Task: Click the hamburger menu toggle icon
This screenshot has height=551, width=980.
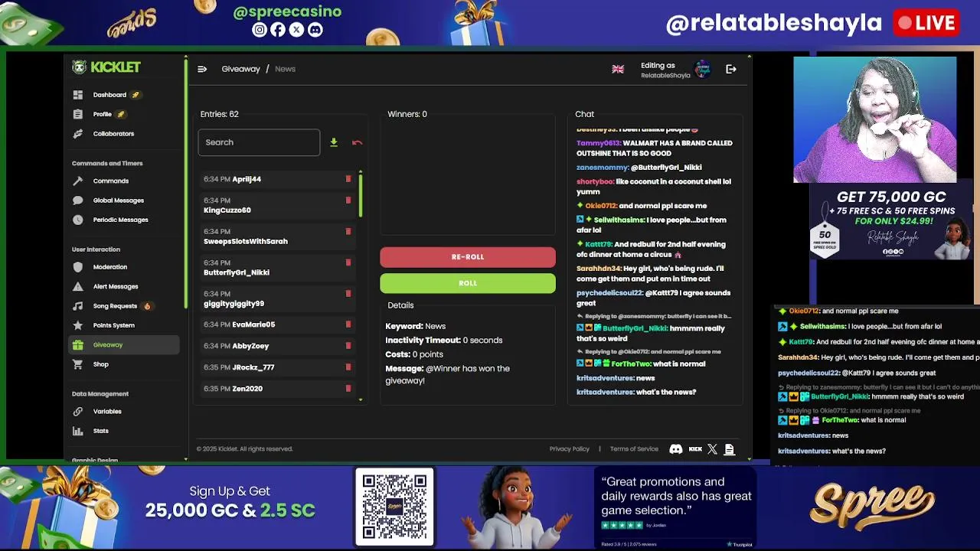Action: pos(202,69)
